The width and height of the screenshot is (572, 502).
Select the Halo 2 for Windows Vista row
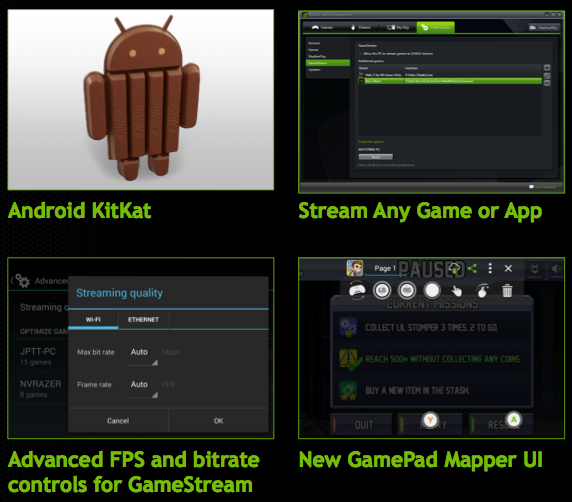pos(449,75)
